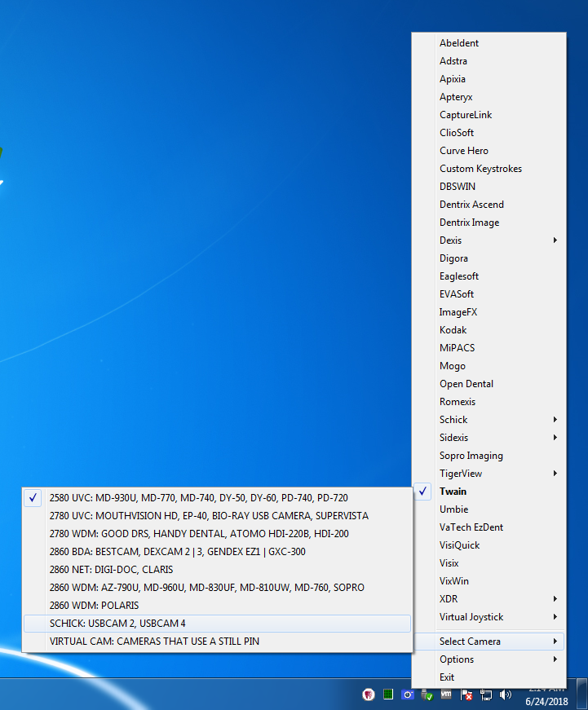The width and height of the screenshot is (588, 710).
Task: Select 2860 WDM: AZ-790U camera entry
Action: pos(218,587)
